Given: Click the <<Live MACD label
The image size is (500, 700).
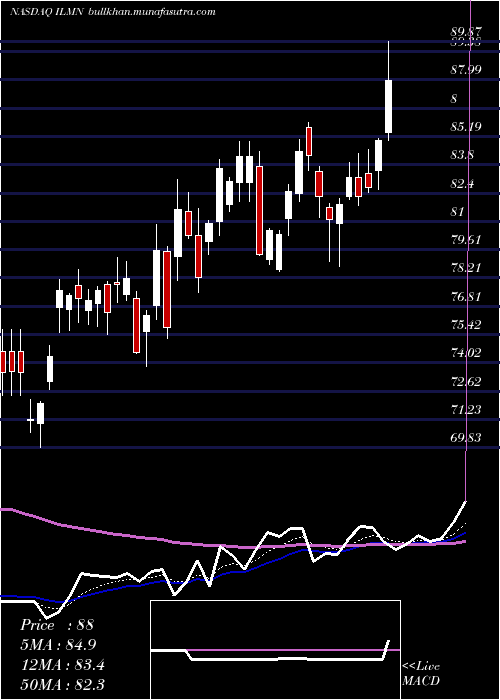Looking at the screenshot, I should 421,673.
